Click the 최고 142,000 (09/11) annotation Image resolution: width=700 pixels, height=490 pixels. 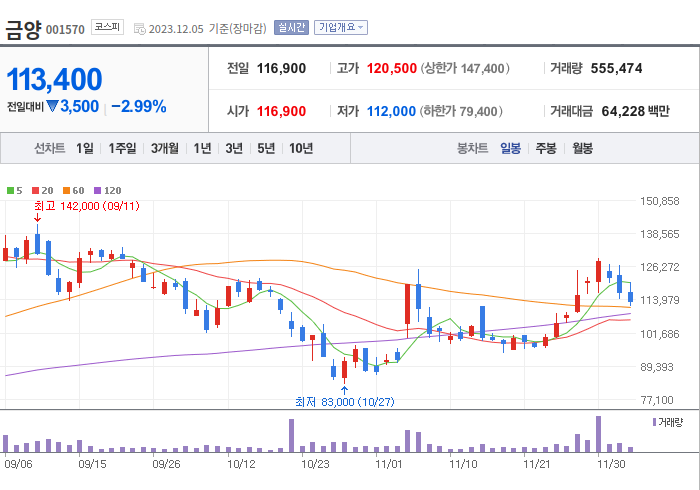[87, 206]
